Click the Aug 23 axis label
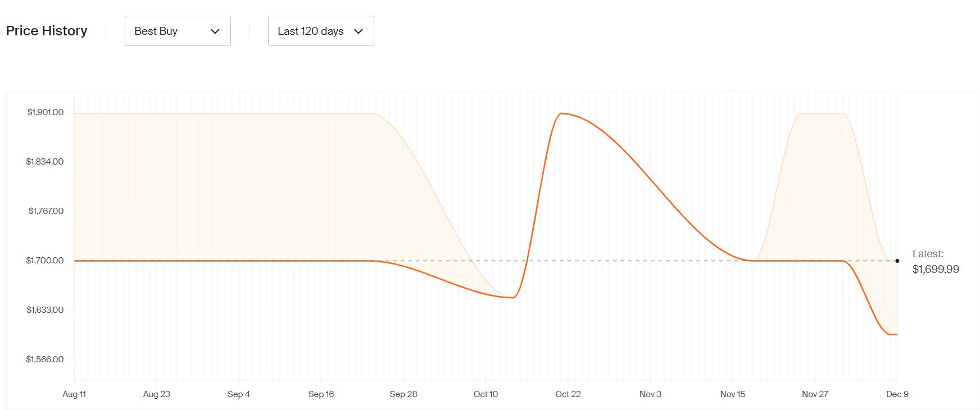Viewport: 980px width, 410px height. point(156,394)
